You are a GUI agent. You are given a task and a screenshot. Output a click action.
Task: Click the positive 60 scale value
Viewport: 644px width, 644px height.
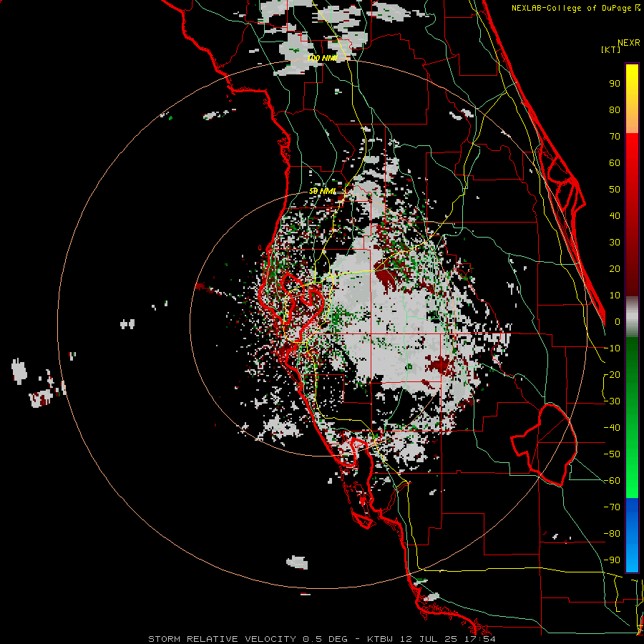point(615,162)
